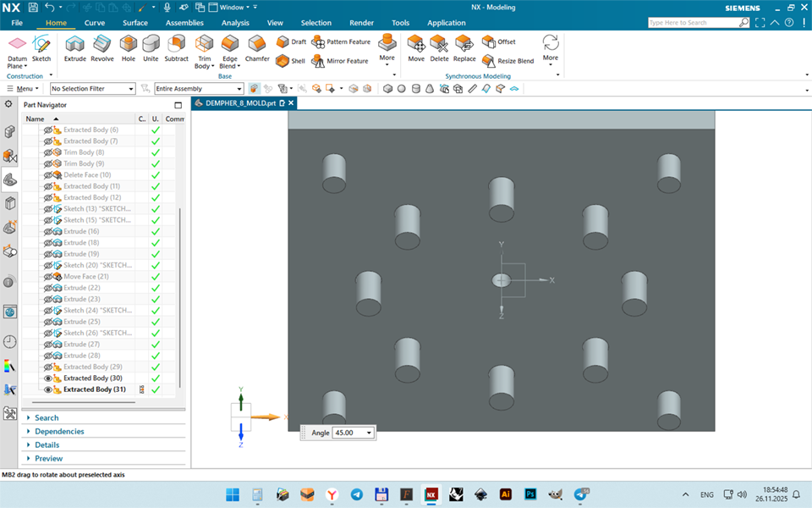Choose the Revolve feature tool

102,49
